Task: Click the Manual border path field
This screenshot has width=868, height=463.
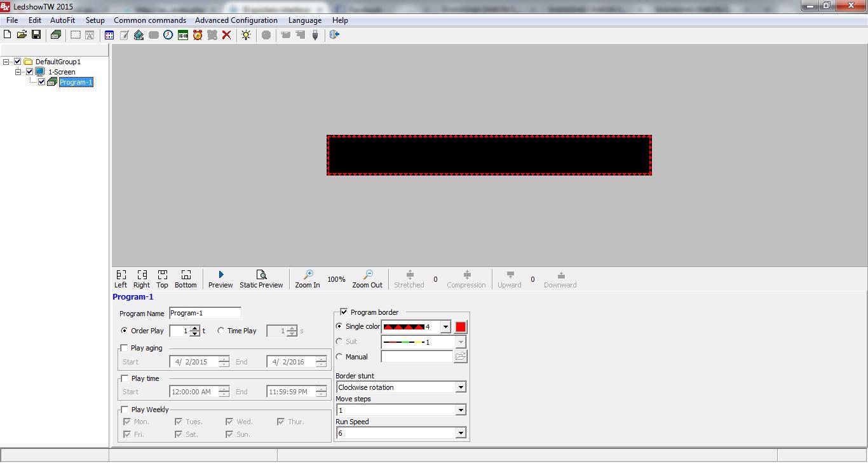Action: pyautogui.click(x=417, y=357)
